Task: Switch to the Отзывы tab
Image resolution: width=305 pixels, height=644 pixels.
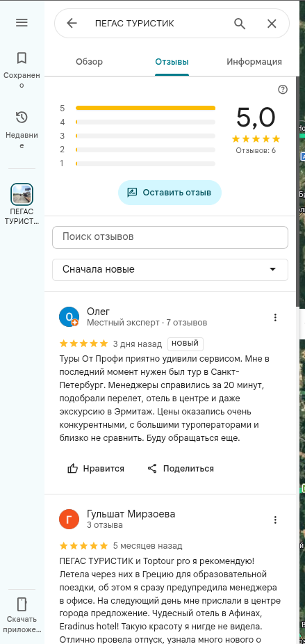Action: click(172, 62)
